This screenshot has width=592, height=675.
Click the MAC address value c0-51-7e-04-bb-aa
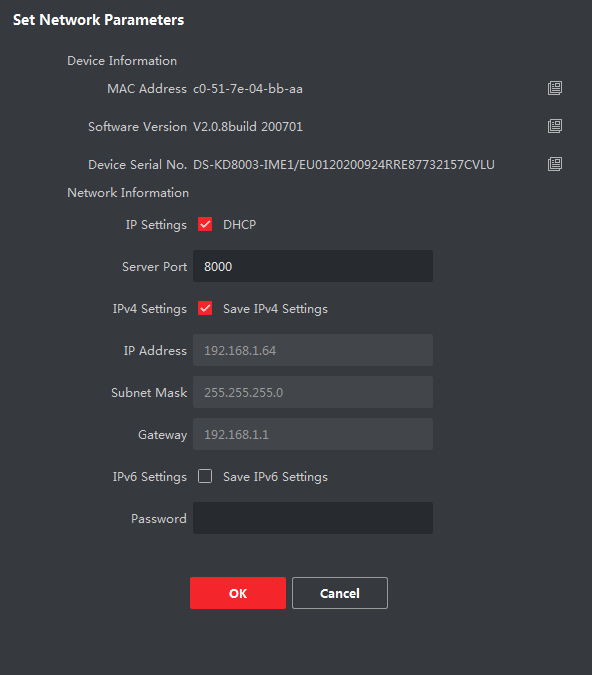[248, 89]
